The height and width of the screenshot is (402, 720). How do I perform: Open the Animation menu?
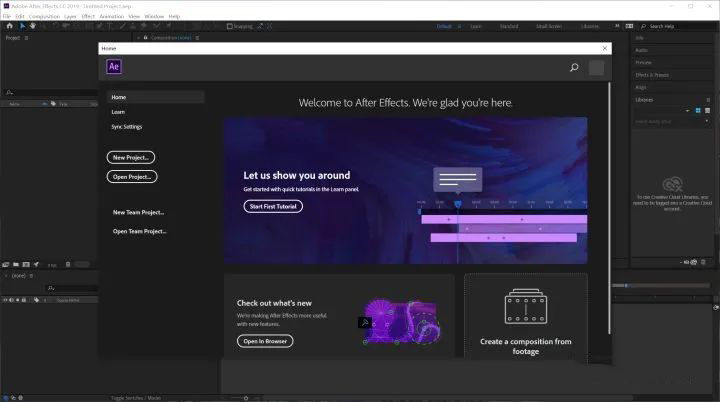click(112, 16)
